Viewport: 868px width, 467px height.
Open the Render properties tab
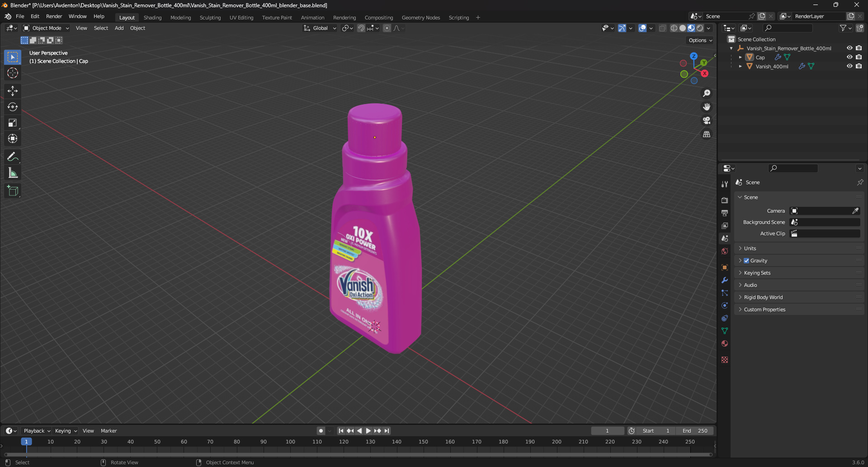[x=725, y=200]
